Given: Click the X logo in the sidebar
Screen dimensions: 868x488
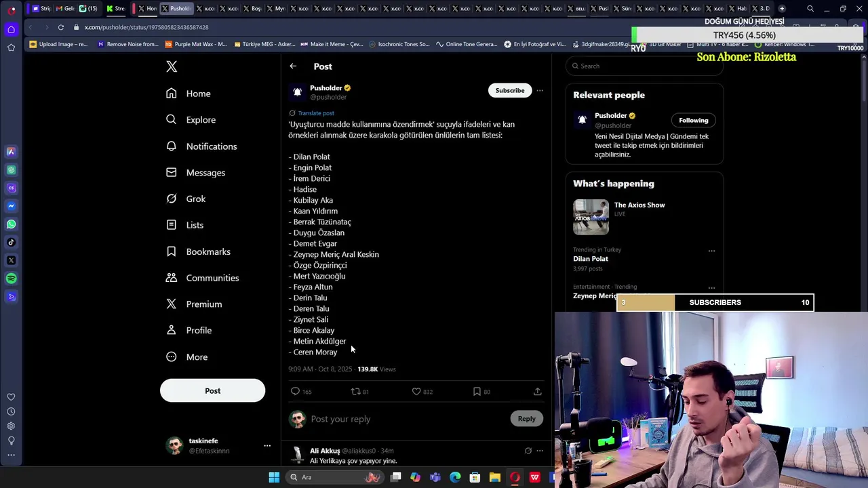Looking at the screenshot, I should click(x=172, y=66).
